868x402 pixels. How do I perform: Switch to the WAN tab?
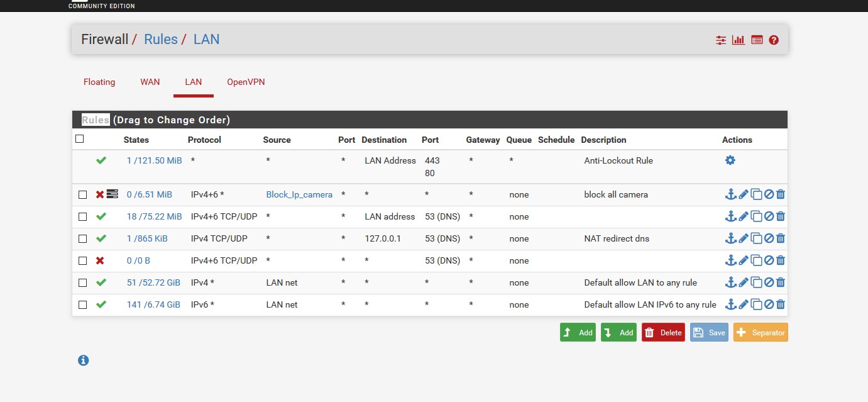point(150,82)
